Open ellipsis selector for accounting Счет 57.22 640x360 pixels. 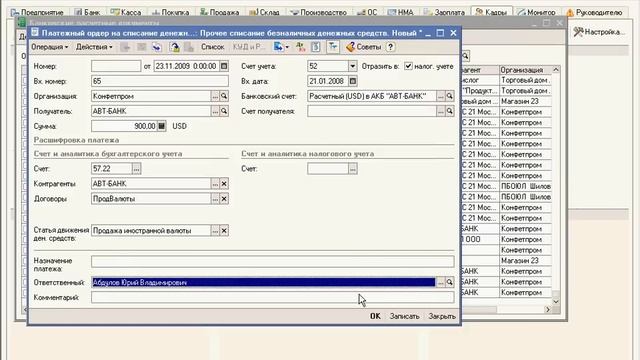pyautogui.click(x=136, y=169)
